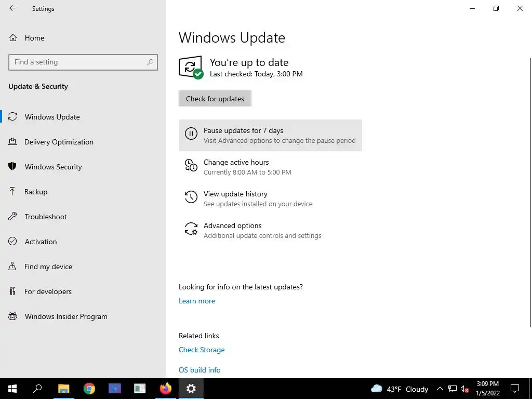Open the OS build info link
Viewport: 532px width, 399px height.
[199, 370]
